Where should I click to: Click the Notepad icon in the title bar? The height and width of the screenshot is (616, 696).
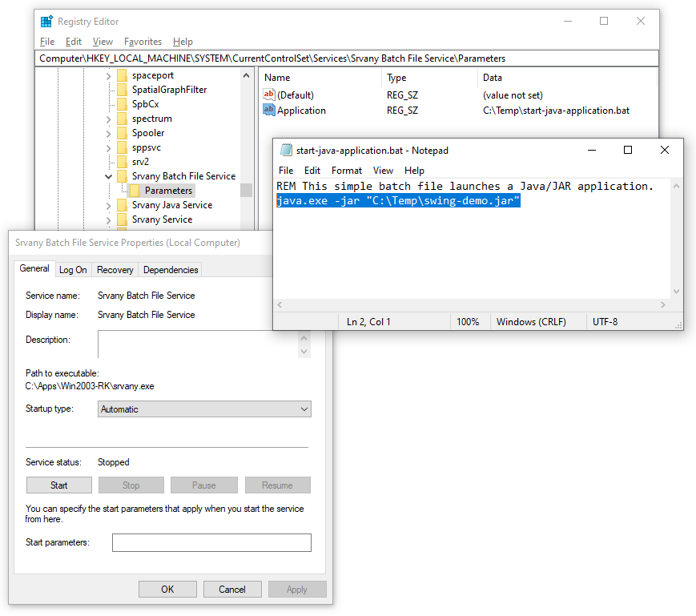pos(286,150)
